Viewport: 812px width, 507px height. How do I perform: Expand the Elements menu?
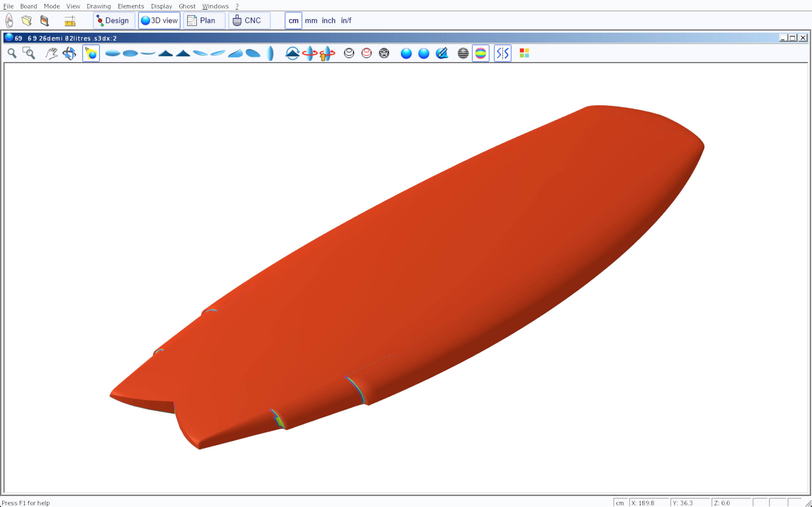131,6
